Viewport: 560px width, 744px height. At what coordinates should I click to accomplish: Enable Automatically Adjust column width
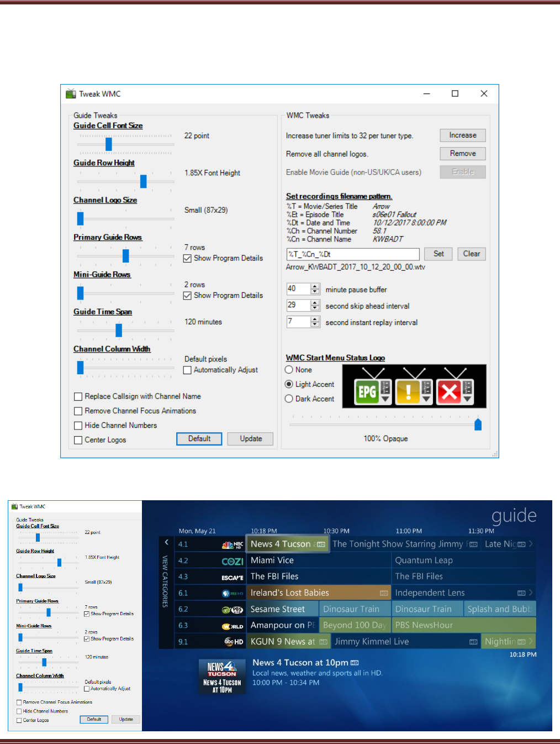click(187, 370)
